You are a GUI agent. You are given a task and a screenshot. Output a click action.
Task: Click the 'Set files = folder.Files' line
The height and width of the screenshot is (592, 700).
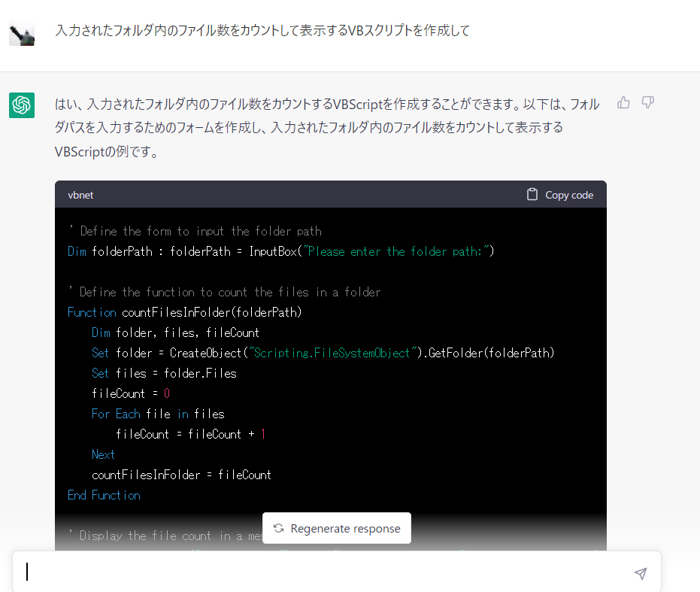point(164,374)
